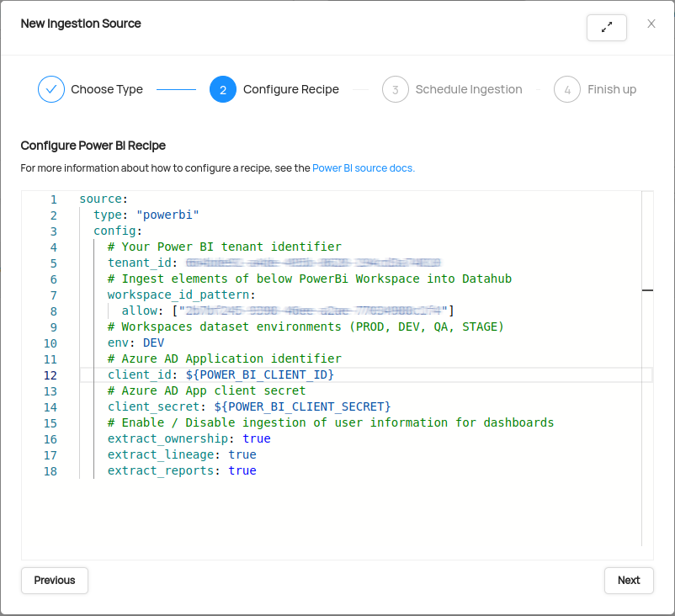Click the Next button

[629, 581]
